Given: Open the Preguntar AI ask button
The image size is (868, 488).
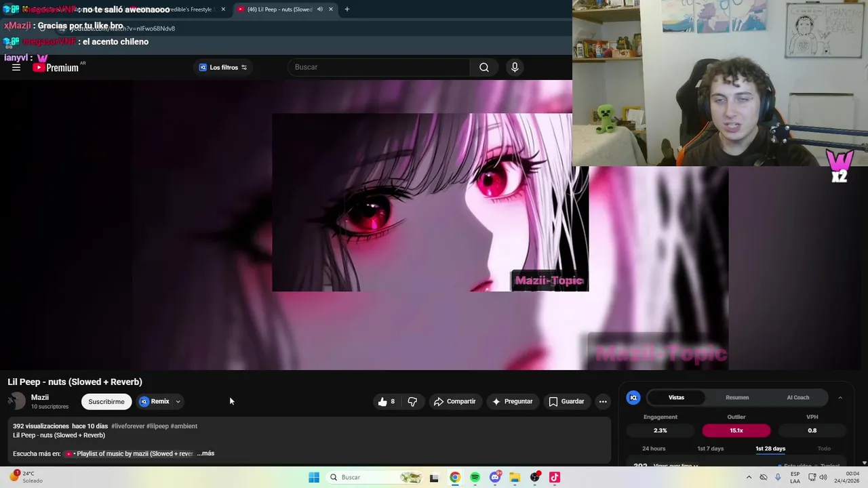Looking at the screenshot, I should pos(512,401).
